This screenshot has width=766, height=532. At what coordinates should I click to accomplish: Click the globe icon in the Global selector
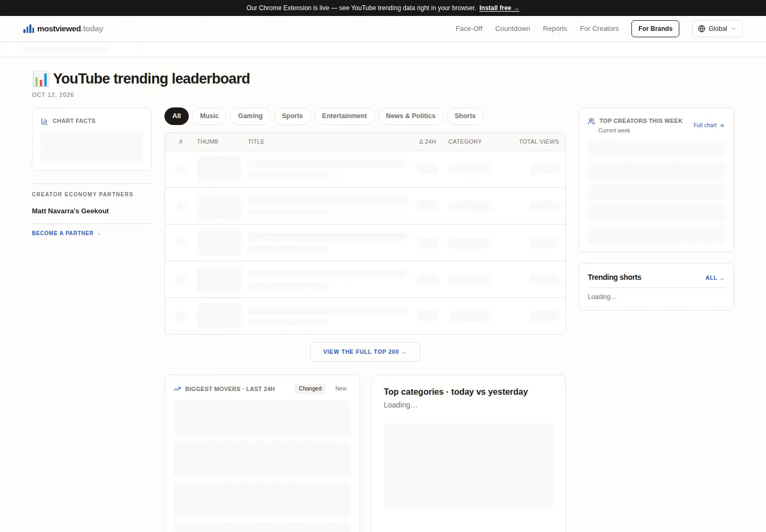[702, 29]
